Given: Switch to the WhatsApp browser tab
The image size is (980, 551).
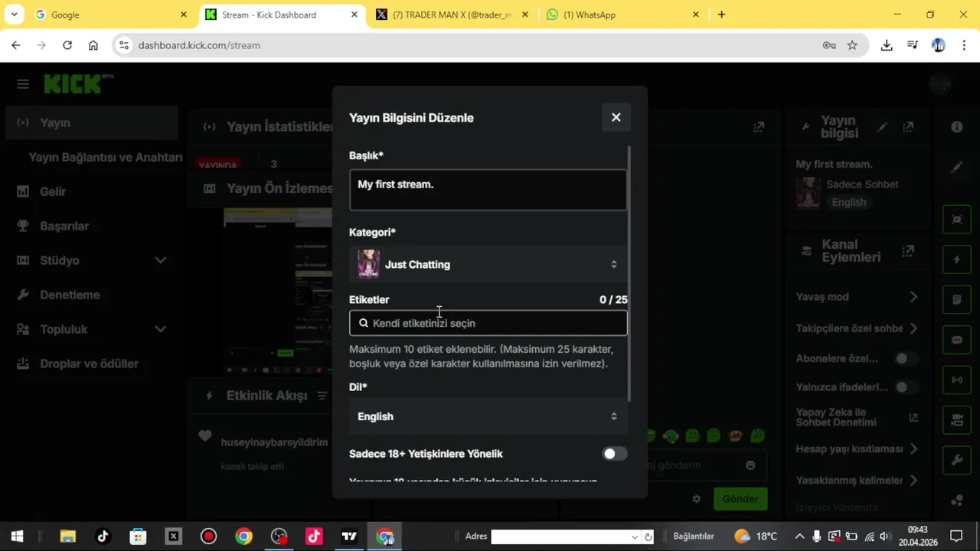Looking at the screenshot, I should (622, 15).
